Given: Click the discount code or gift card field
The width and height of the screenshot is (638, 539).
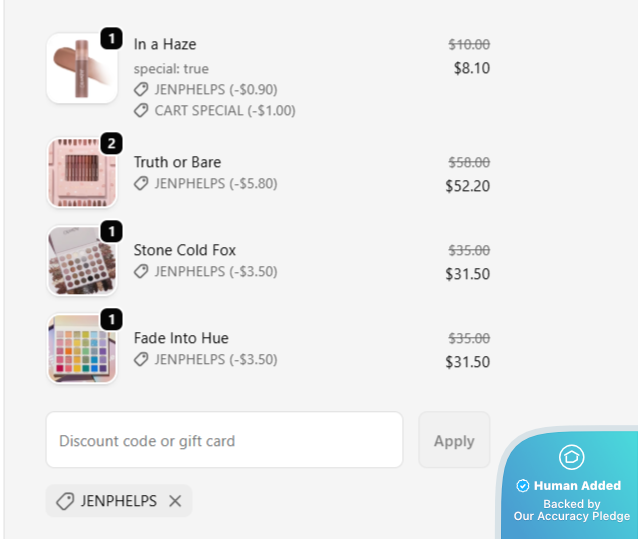Looking at the screenshot, I should (x=224, y=440).
